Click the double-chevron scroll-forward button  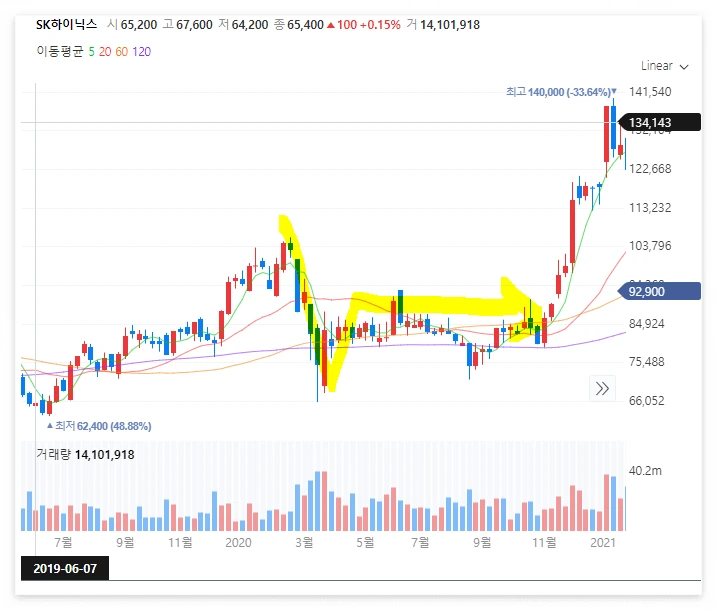tap(602, 389)
